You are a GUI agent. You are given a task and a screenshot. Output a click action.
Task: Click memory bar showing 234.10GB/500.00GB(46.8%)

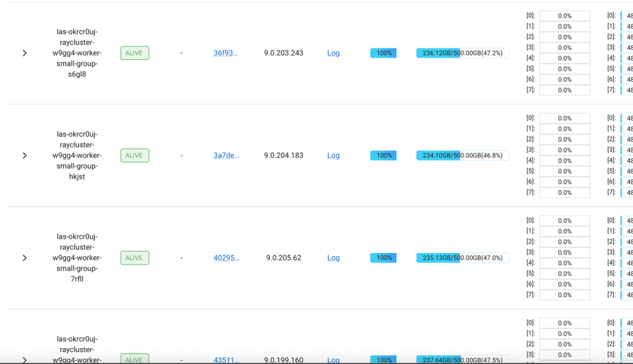click(x=462, y=155)
